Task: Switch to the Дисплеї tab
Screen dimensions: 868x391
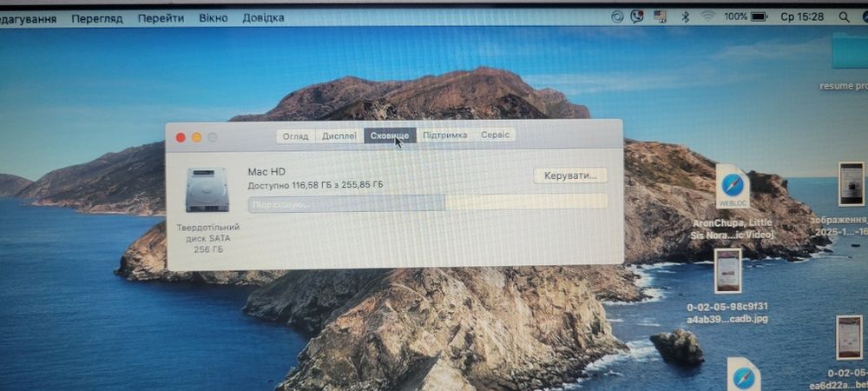Action: coord(339,136)
